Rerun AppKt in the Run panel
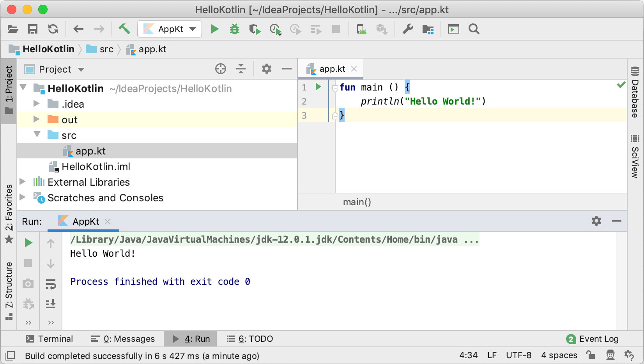Viewport: 644px width, 364px height. tap(28, 243)
